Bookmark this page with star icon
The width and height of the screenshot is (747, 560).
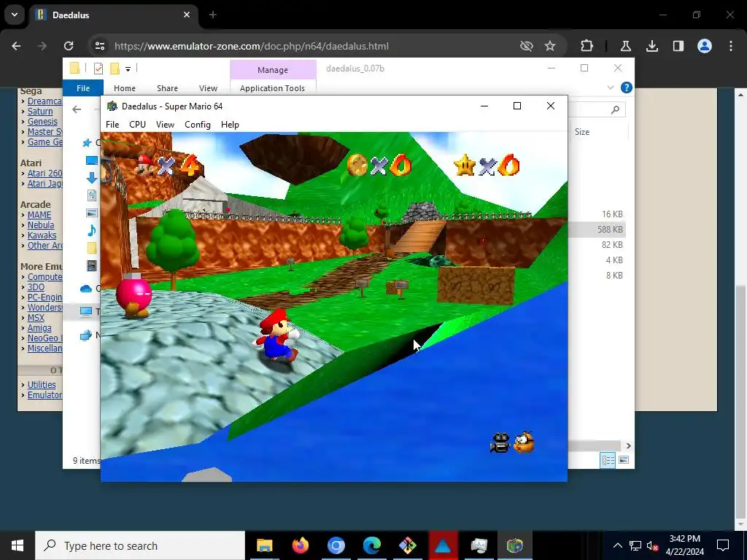[550, 46]
